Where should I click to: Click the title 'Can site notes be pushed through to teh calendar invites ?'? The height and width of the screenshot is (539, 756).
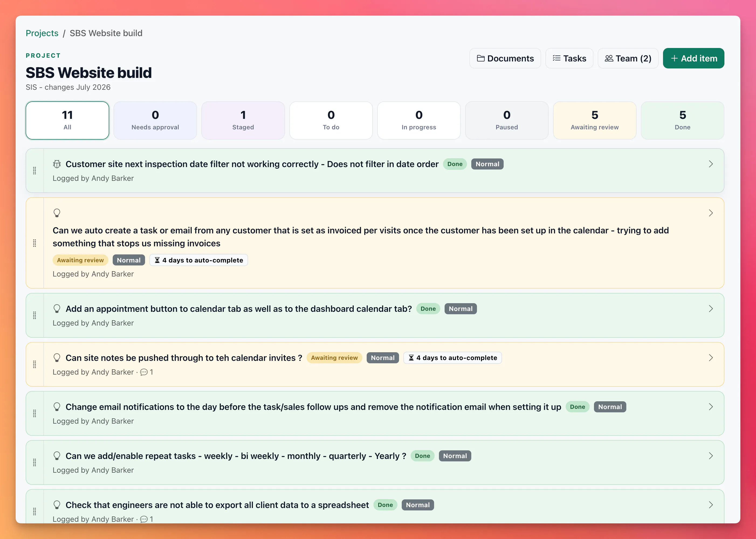point(184,358)
